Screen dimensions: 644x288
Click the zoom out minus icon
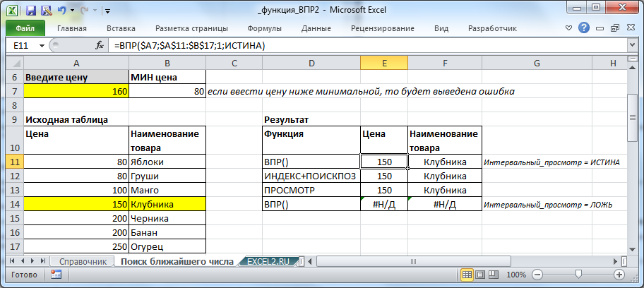[537, 275]
